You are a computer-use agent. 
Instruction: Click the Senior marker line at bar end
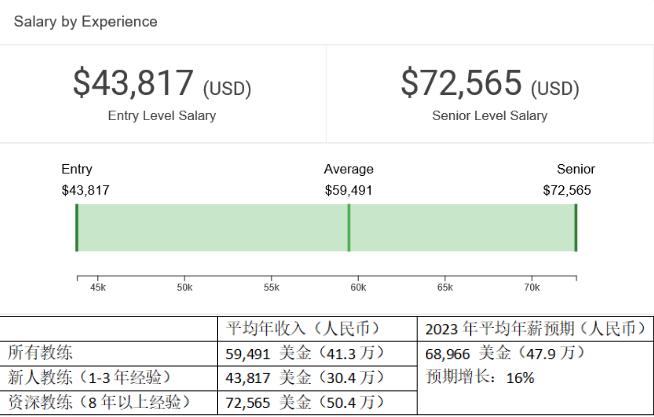pos(576,228)
